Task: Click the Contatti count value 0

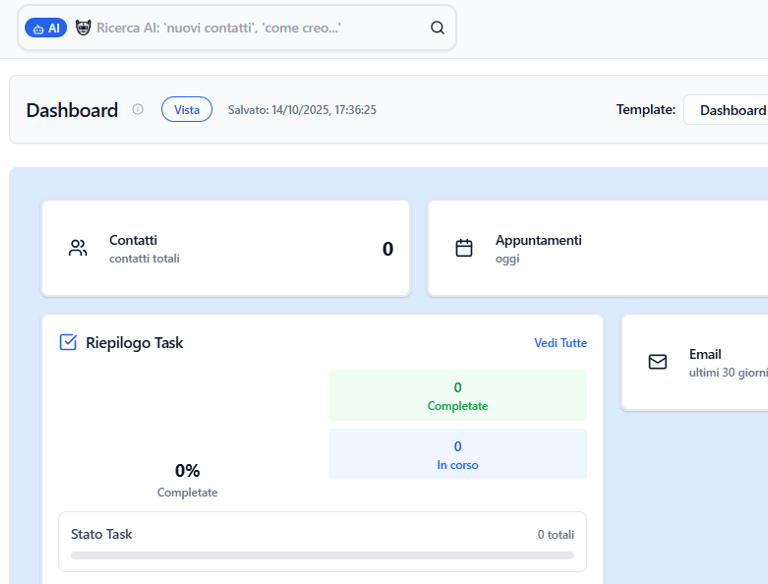Action: 387,249
